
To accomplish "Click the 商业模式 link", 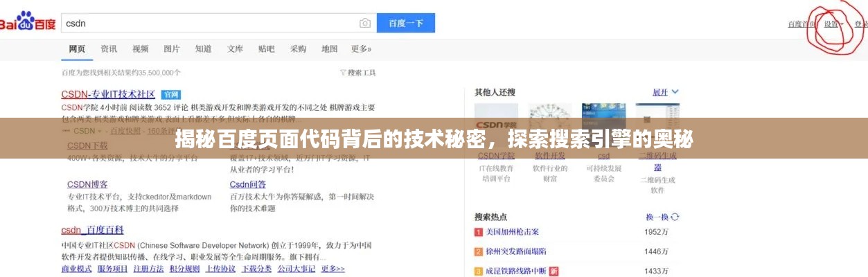I will (76, 269).
